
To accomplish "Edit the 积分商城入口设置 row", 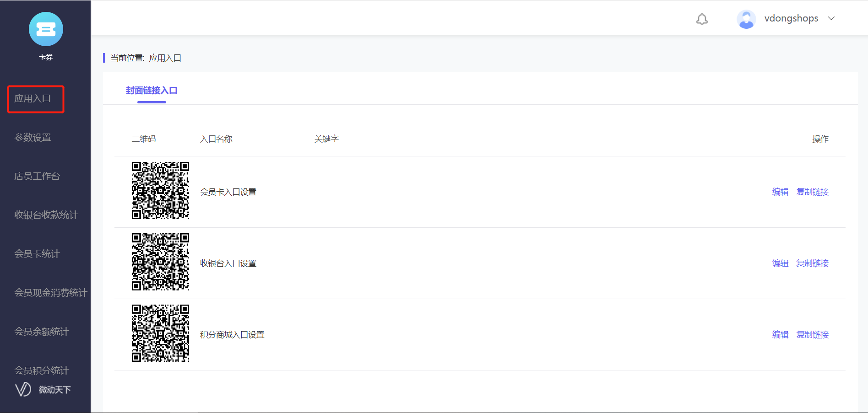I will (780, 335).
